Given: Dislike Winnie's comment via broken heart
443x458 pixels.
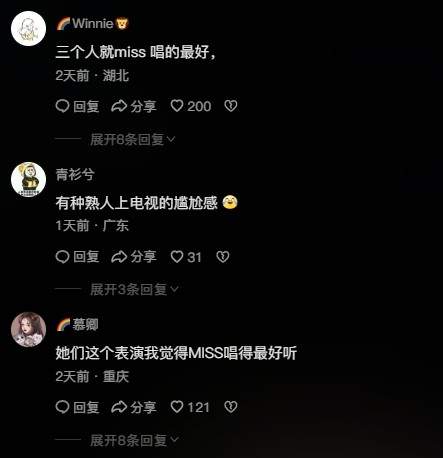Looking at the screenshot, I should [231, 106].
